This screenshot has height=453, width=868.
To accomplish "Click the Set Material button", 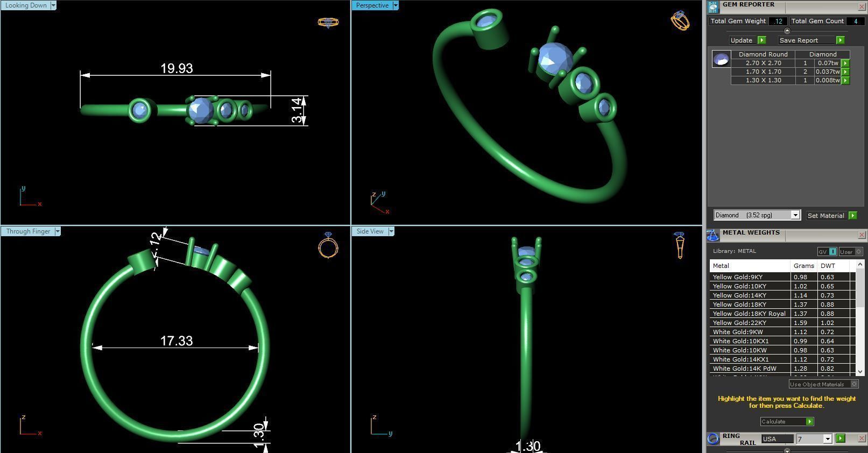I will [x=827, y=215].
